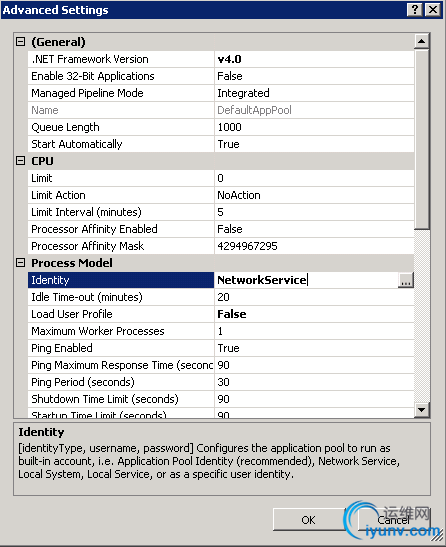Click the scrollbar down arrow

pyautogui.click(x=422, y=410)
